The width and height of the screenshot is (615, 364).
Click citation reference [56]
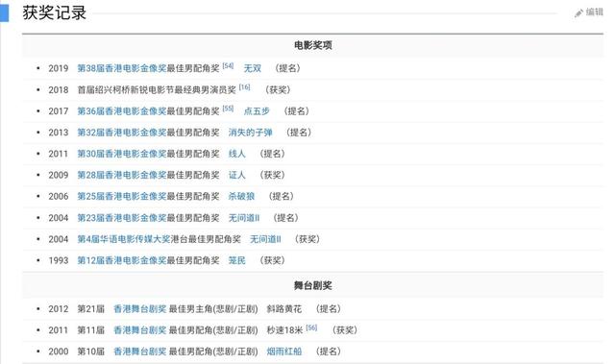pos(311,328)
